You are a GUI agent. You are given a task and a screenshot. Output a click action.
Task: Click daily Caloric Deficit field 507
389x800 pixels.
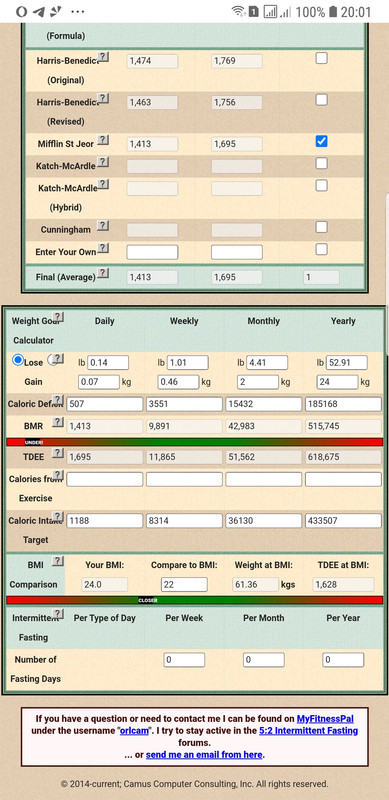click(105, 404)
